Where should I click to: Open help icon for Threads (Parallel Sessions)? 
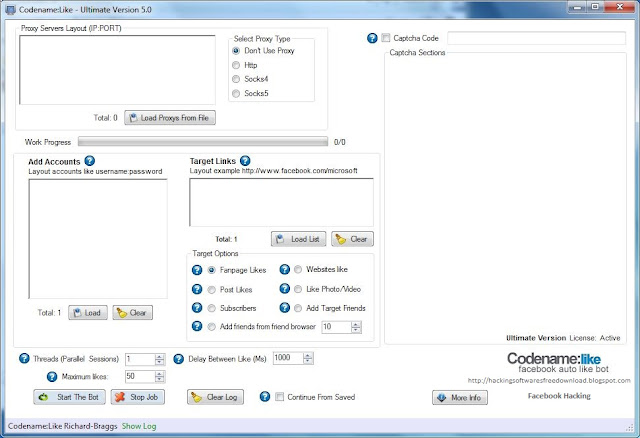[24, 358]
